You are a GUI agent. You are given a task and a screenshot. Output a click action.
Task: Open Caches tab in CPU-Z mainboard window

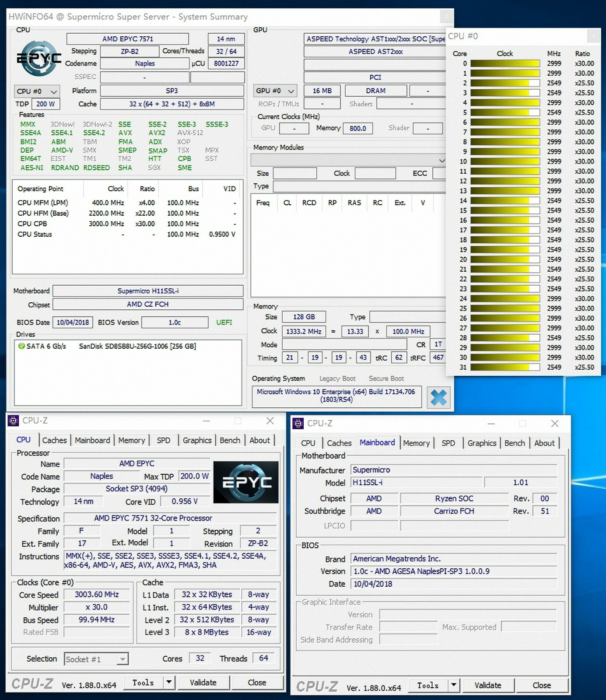click(339, 443)
